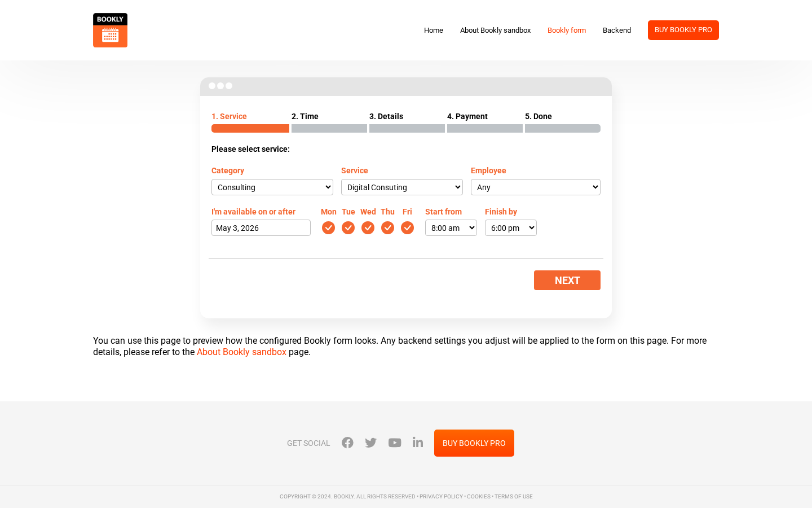Image resolution: width=812 pixels, height=508 pixels.
Task: Open the Terms of Use footer link
Action: coord(514,497)
